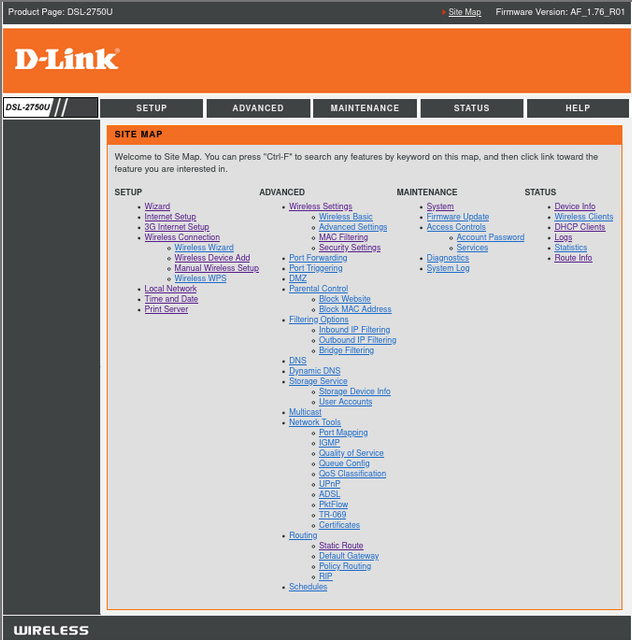
Task: Open Block Website link
Action: point(345,299)
